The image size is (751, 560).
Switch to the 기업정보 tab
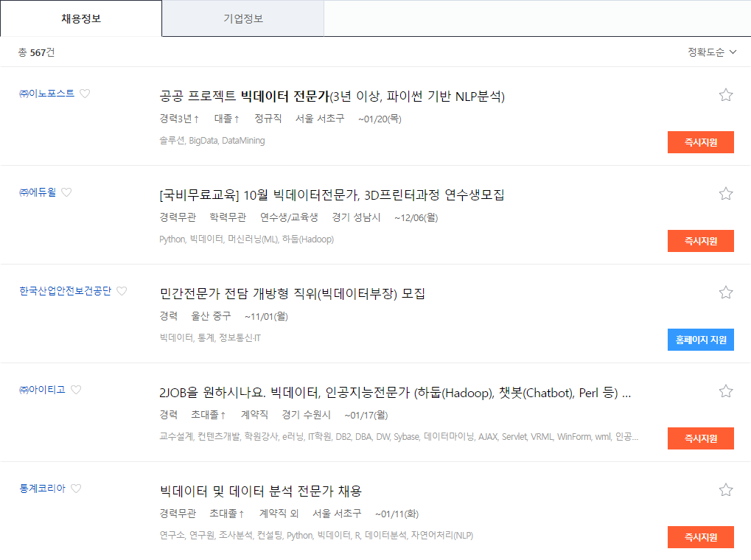(243, 18)
